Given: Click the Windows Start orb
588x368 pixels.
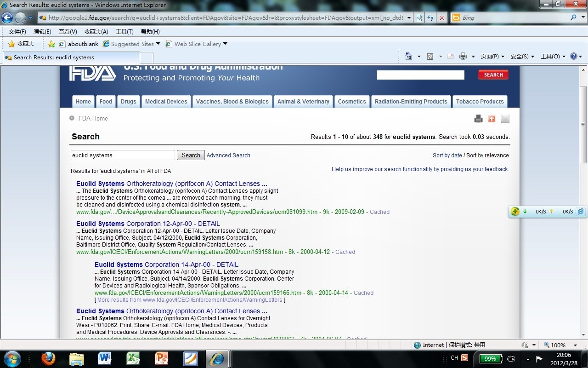Looking at the screenshot, I should (x=12, y=358).
